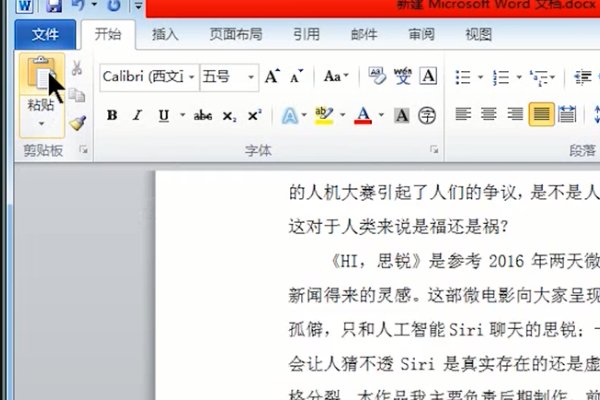The width and height of the screenshot is (600, 400).
Task: Click the Phonetic Guide wén icon
Action: coord(403,76)
